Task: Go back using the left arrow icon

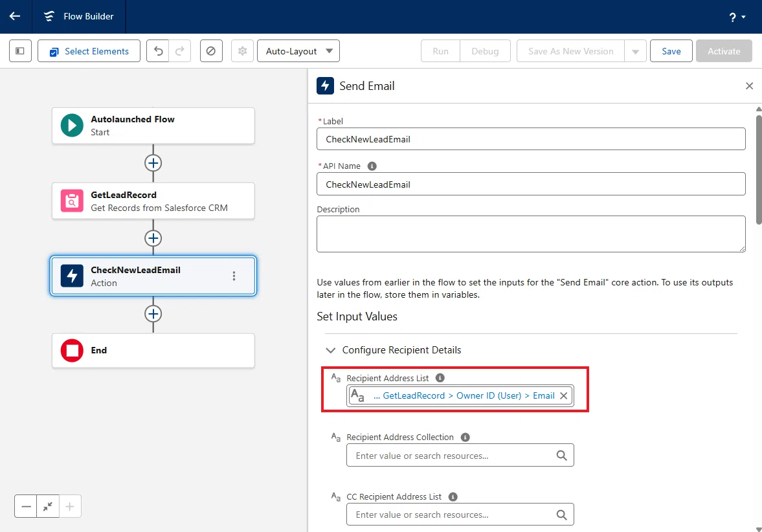Action: pyautogui.click(x=15, y=16)
